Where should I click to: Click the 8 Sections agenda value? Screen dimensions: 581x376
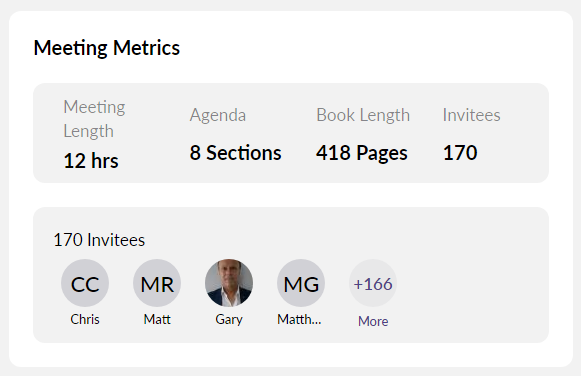point(236,153)
